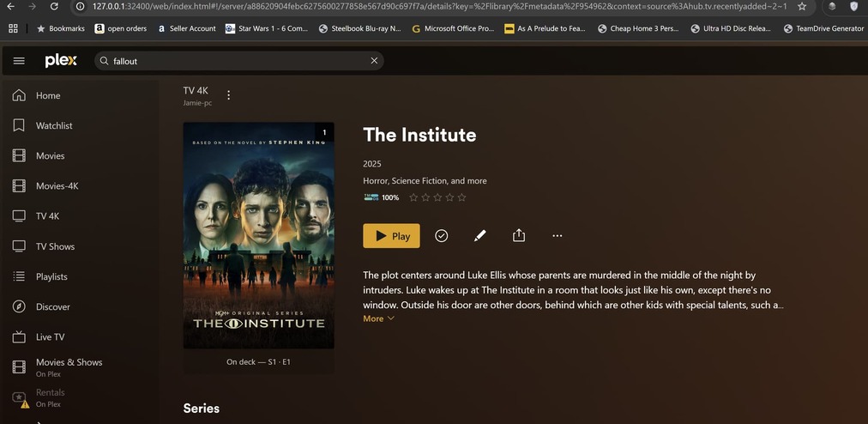
Task: Rate The Institute three stars
Action: point(437,197)
